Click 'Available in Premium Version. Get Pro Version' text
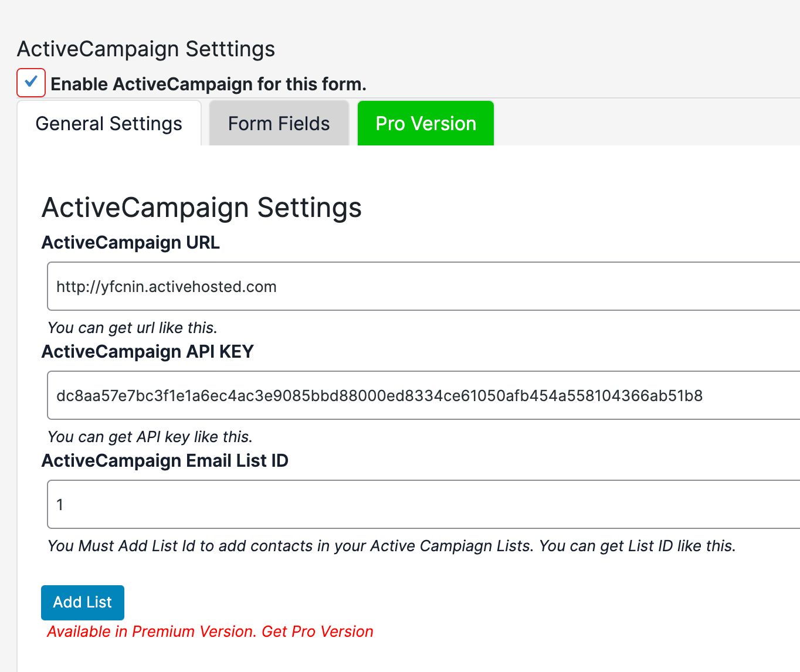 (x=210, y=632)
